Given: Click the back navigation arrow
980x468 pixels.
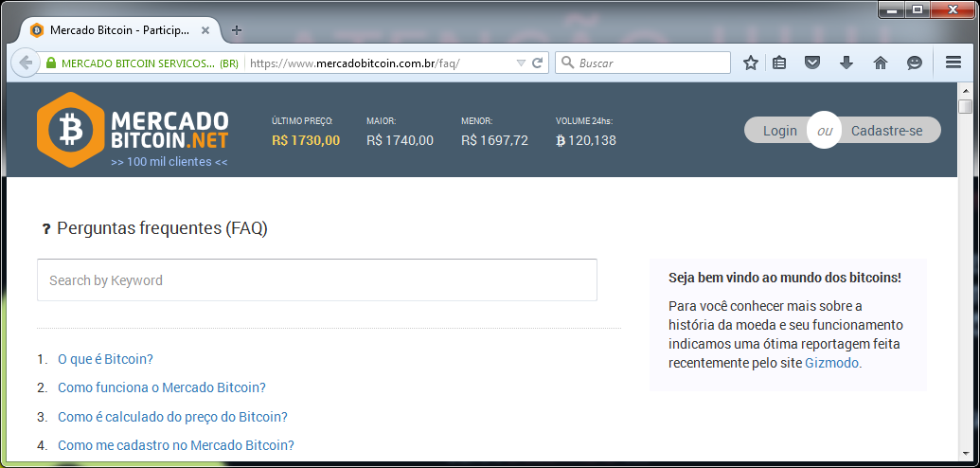Looking at the screenshot, I should (25, 63).
